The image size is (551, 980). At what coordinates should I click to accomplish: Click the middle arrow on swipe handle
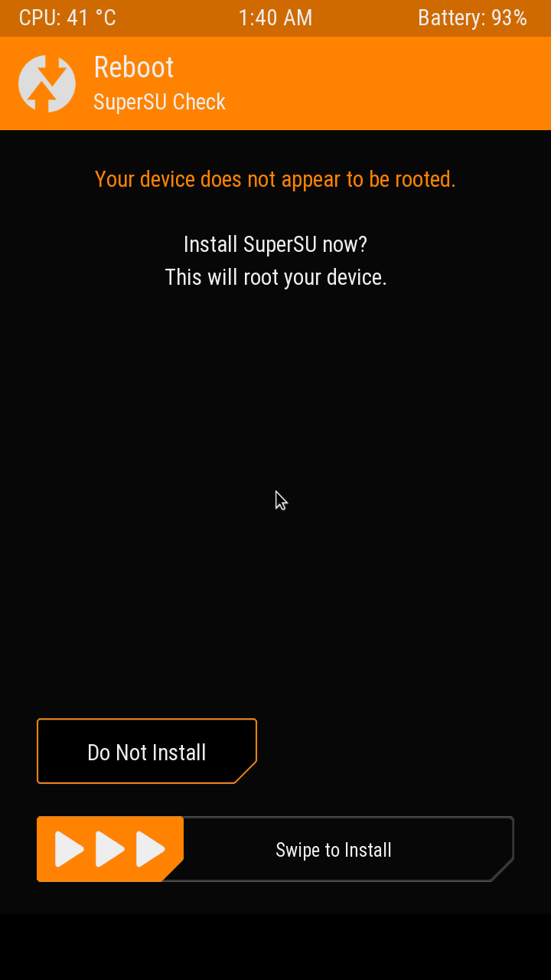[110, 849]
